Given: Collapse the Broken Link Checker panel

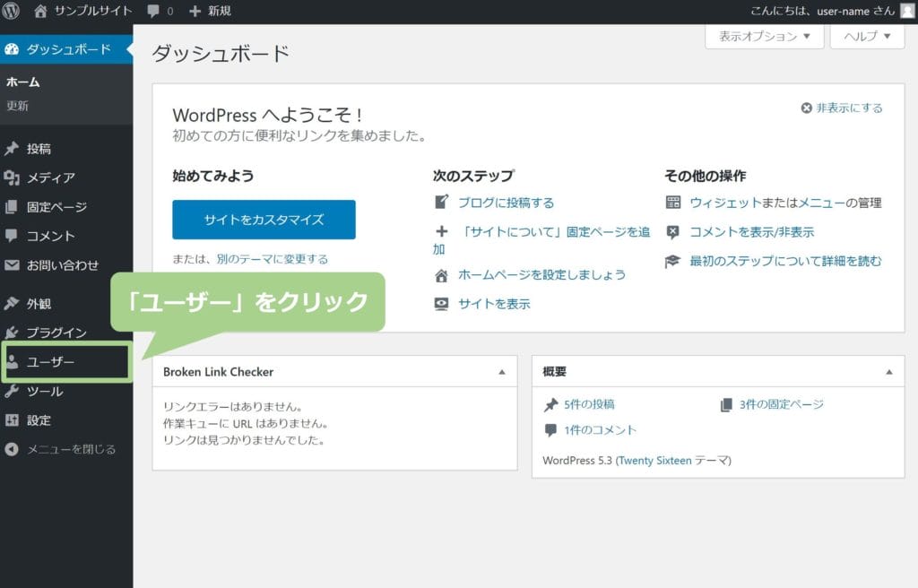Looking at the screenshot, I should pos(502,372).
